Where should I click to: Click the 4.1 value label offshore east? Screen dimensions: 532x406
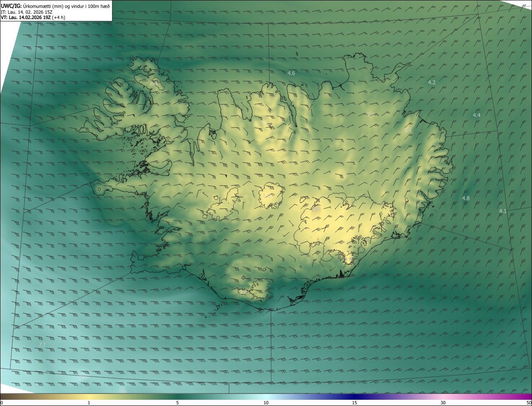503,211
